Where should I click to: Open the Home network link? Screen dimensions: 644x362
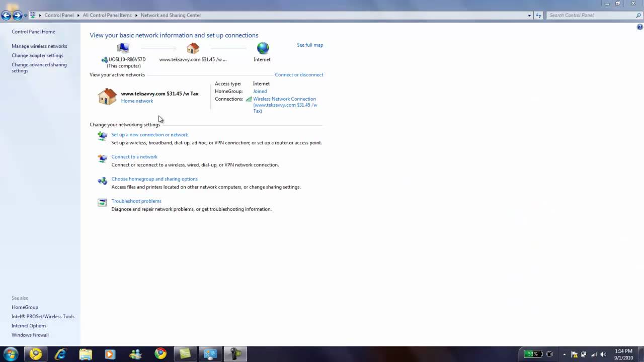(137, 101)
